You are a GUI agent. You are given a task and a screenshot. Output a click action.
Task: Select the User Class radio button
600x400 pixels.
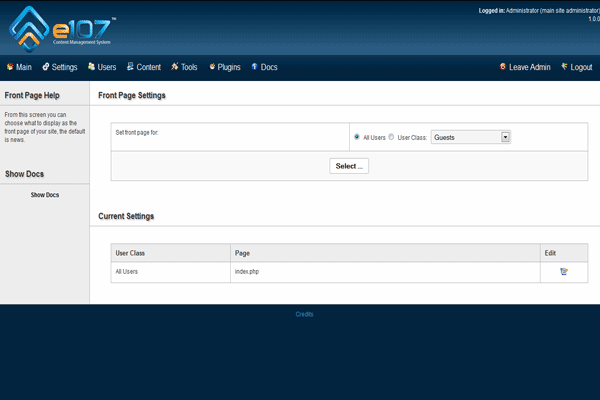[391, 137]
